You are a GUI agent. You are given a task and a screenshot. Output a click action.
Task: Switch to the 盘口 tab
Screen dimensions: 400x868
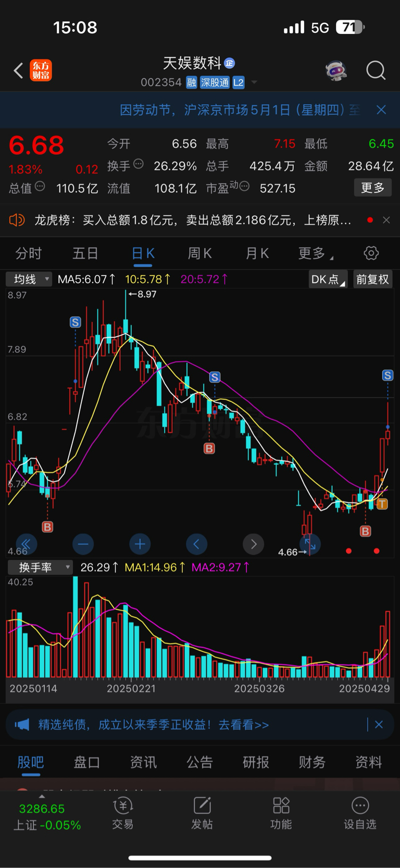86,762
